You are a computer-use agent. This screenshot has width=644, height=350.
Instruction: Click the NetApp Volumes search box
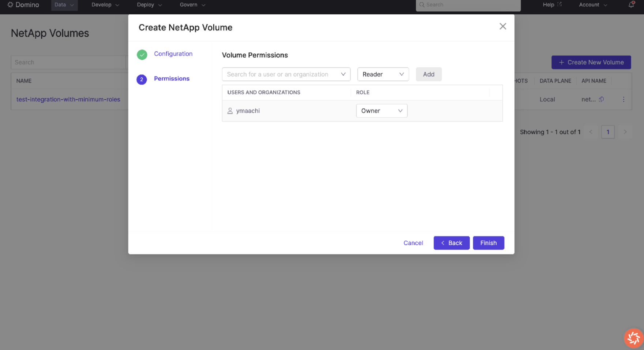[x=68, y=62]
